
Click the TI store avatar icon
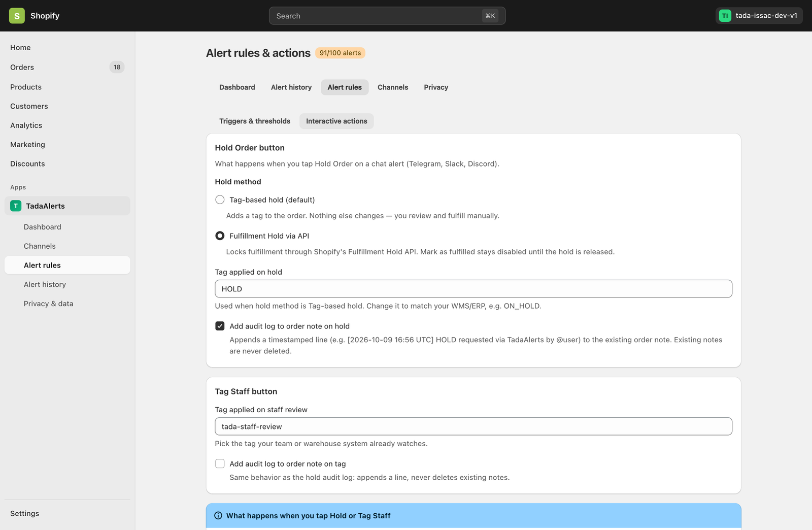tap(725, 16)
